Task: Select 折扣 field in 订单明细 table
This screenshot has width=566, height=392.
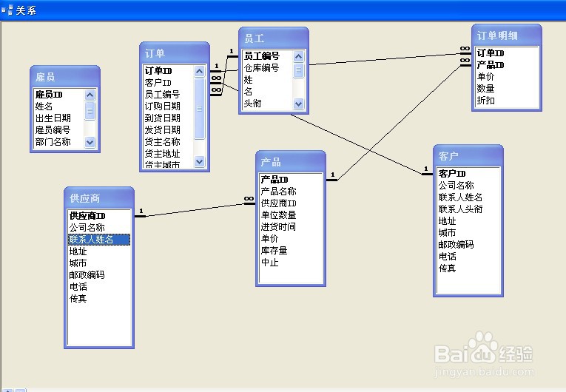Action: (506, 101)
